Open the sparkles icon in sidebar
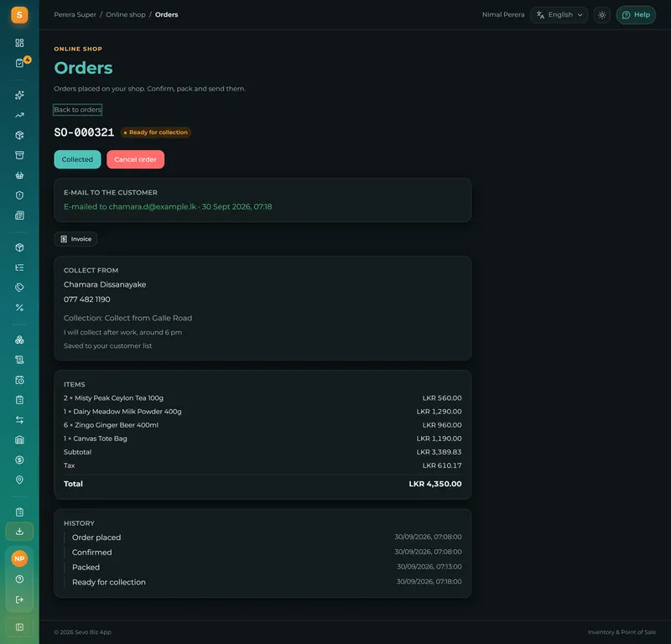671x644 pixels. (x=19, y=95)
